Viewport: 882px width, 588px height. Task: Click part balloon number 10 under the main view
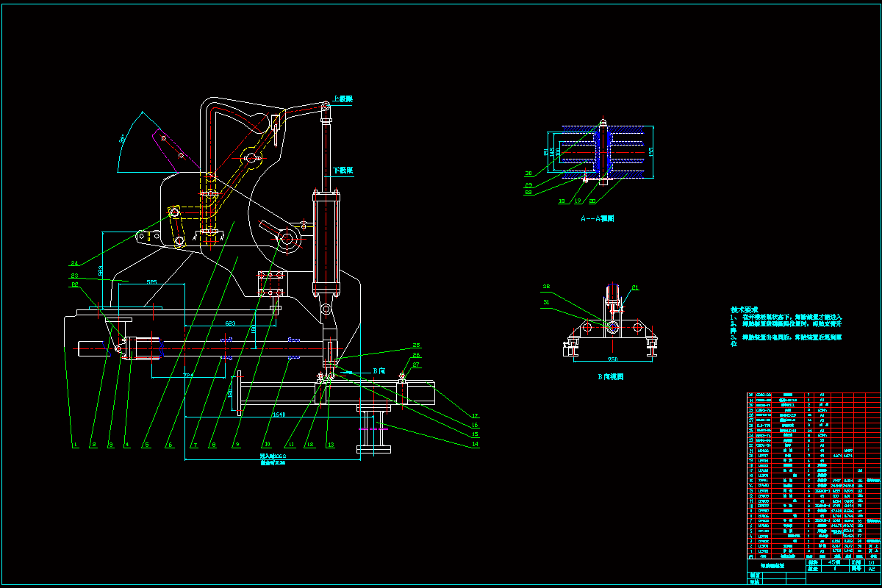(268, 444)
